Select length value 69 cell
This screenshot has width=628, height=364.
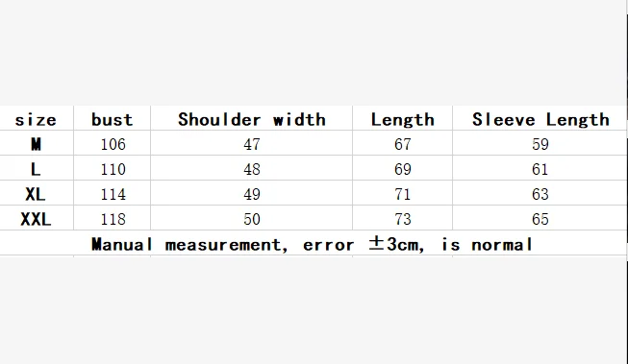point(403,169)
